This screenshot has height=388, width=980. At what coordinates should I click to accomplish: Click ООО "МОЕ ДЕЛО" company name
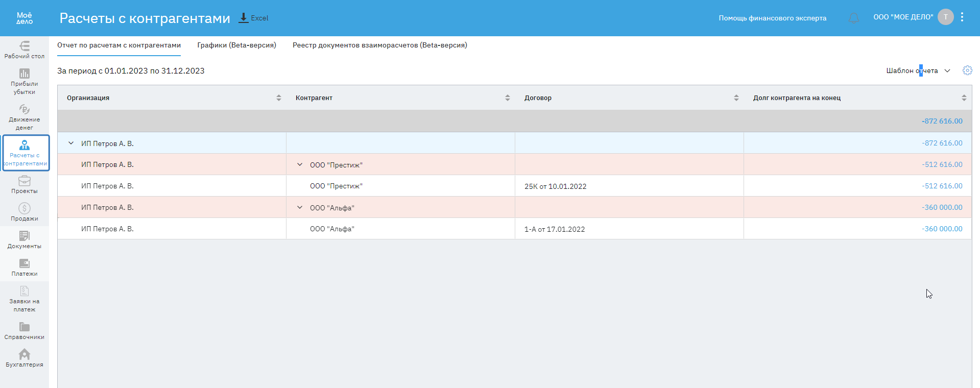coord(903,17)
